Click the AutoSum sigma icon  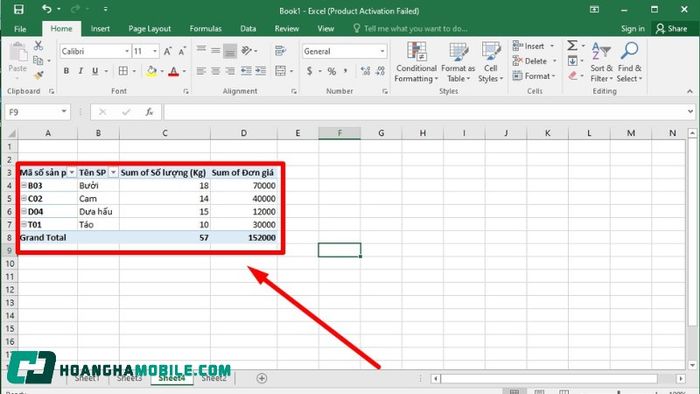pos(572,46)
